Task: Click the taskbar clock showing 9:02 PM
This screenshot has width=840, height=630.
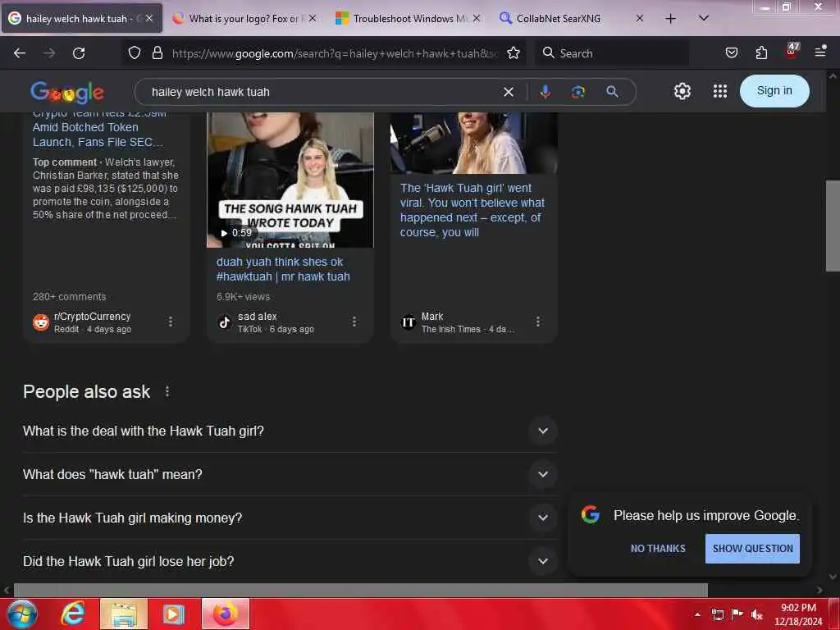Action: pyautogui.click(x=798, y=614)
